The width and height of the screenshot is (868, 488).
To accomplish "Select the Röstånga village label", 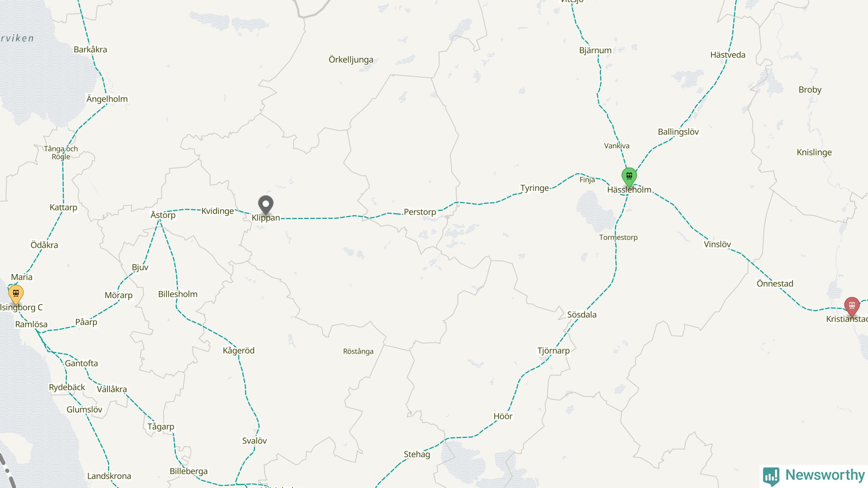I will [x=358, y=351].
